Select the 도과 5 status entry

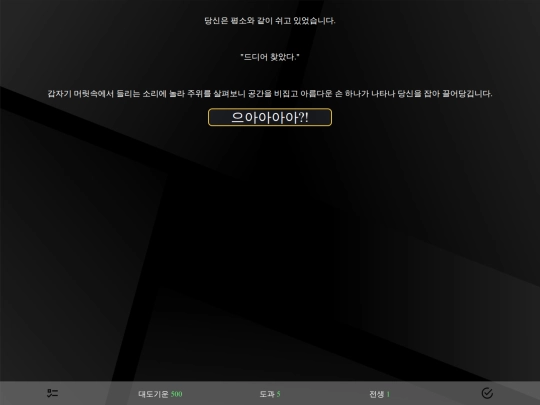pyautogui.click(x=270, y=394)
